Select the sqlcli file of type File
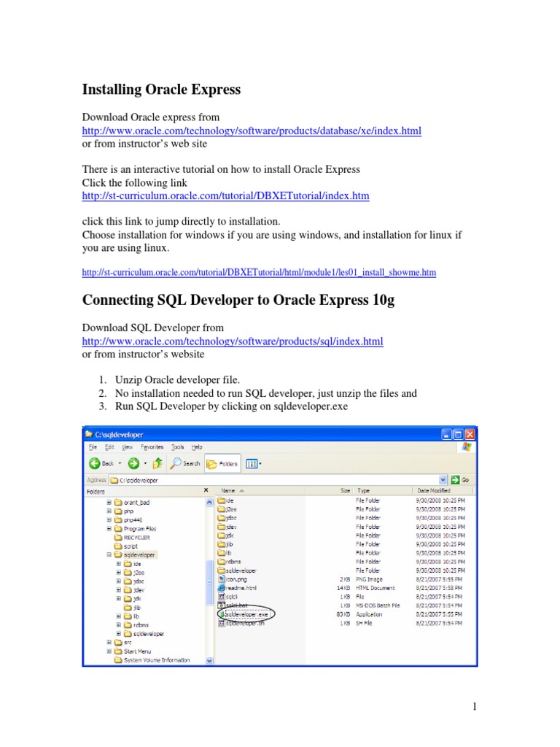The height and width of the screenshot is (747, 560). click(228, 597)
